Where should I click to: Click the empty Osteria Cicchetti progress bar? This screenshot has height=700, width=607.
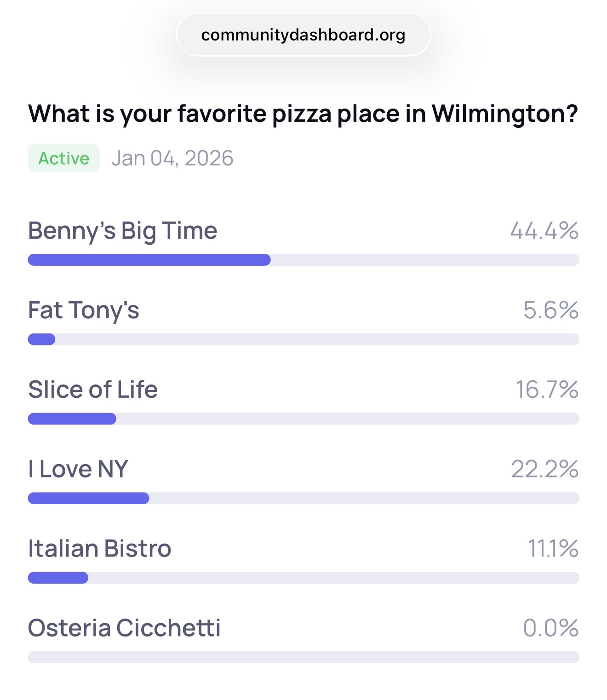(303, 657)
